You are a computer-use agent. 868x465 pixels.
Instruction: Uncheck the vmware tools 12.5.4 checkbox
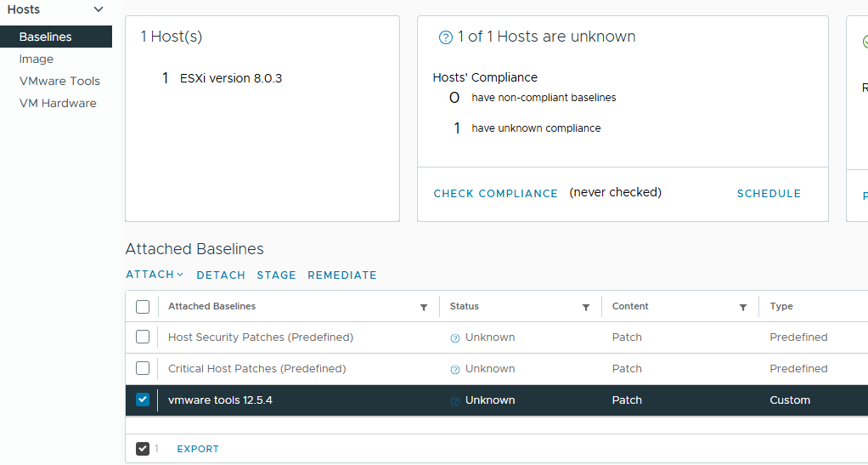(143, 400)
